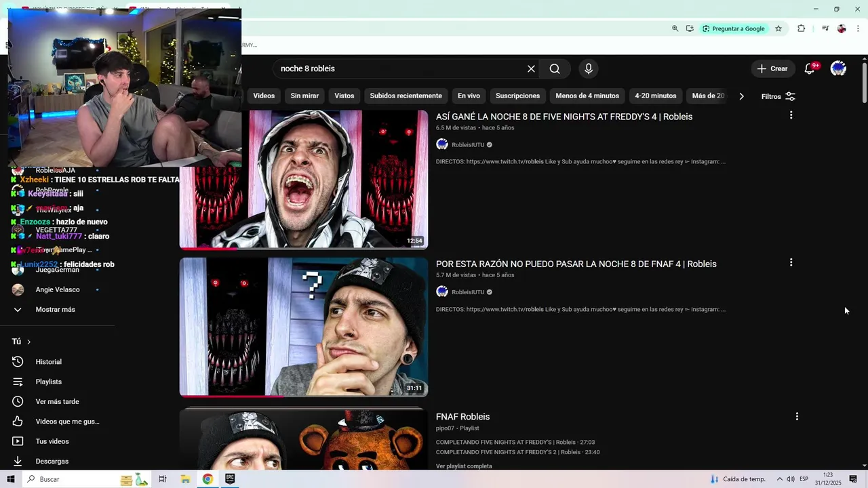Image resolution: width=868 pixels, height=488 pixels.
Task: Open Chrome three-dot menu
Action: 858,28
